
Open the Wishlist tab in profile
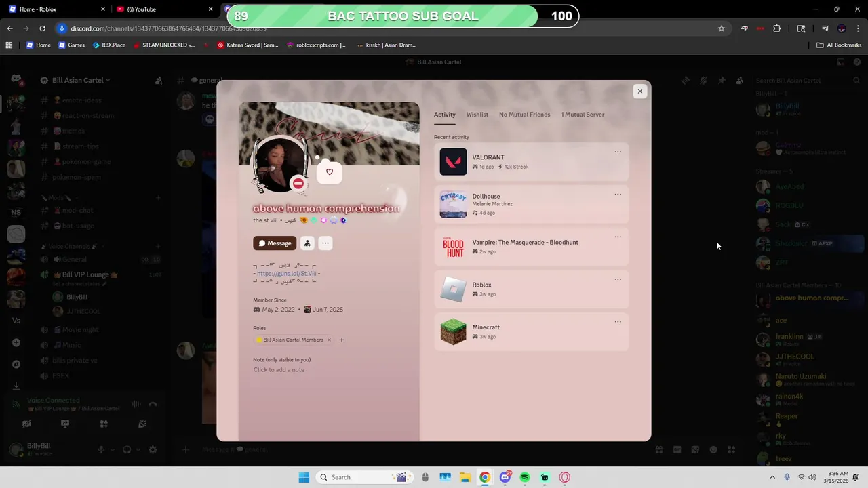[x=477, y=115]
